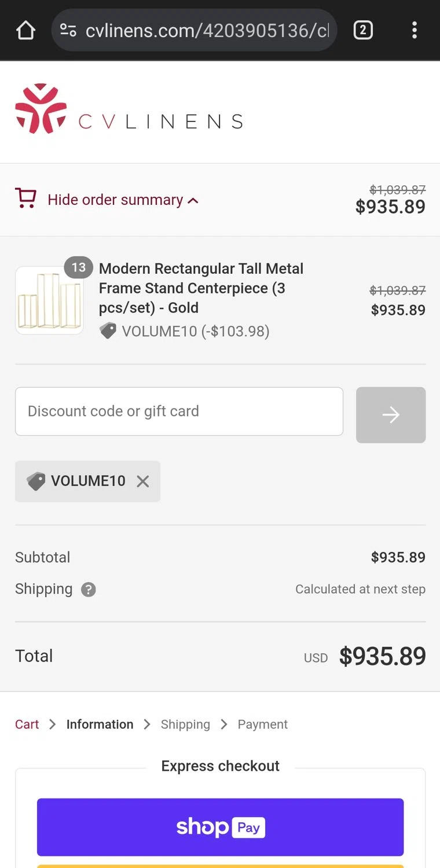
Task: Select the Information breadcrumb step
Action: (100, 724)
